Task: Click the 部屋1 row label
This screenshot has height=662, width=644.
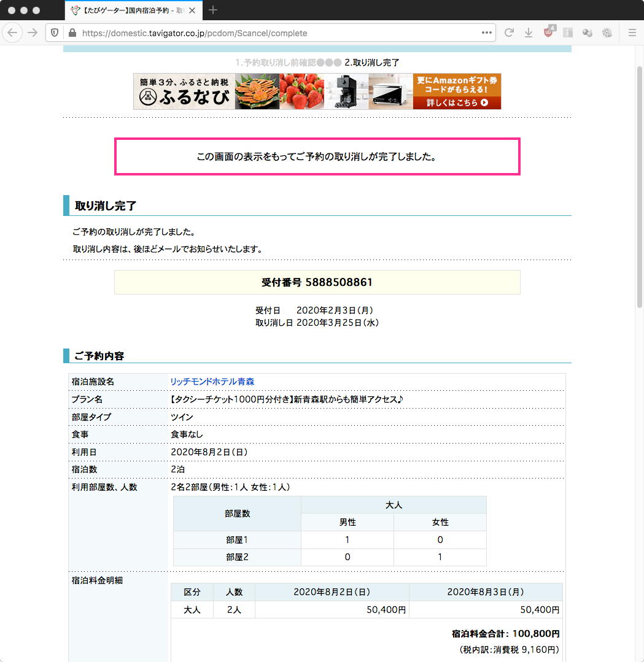Action: (x=237, y=540)
